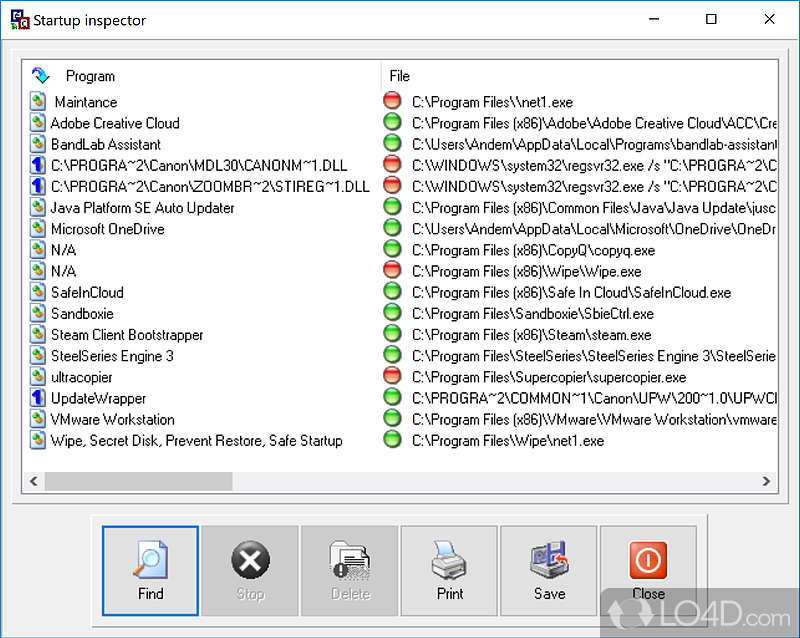Click the File column header

[x=399, y=76]
